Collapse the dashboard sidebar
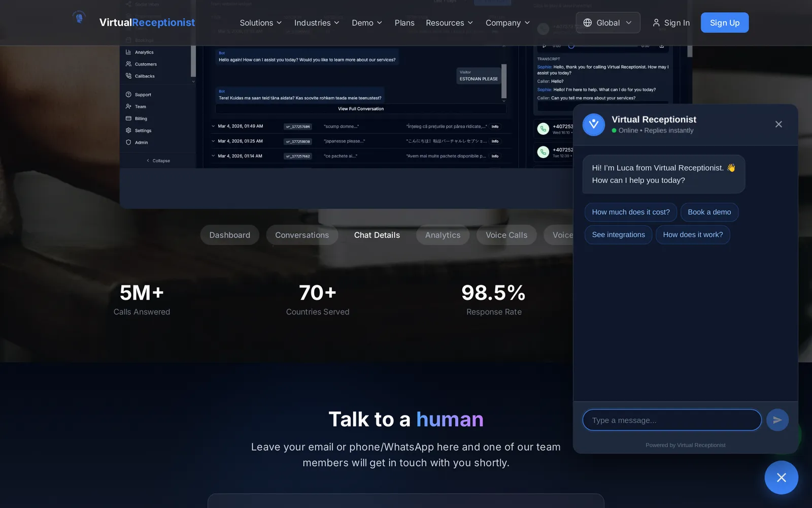Image resolution: width=812 pixels, height=508 pixels. pyautogui.click(x=158, y=161)
